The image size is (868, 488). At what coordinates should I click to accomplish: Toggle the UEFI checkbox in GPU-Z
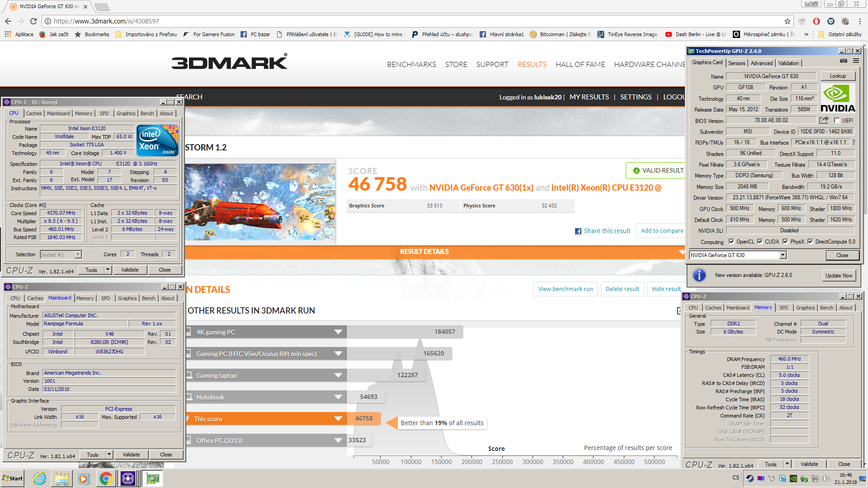tap(837, 121)
